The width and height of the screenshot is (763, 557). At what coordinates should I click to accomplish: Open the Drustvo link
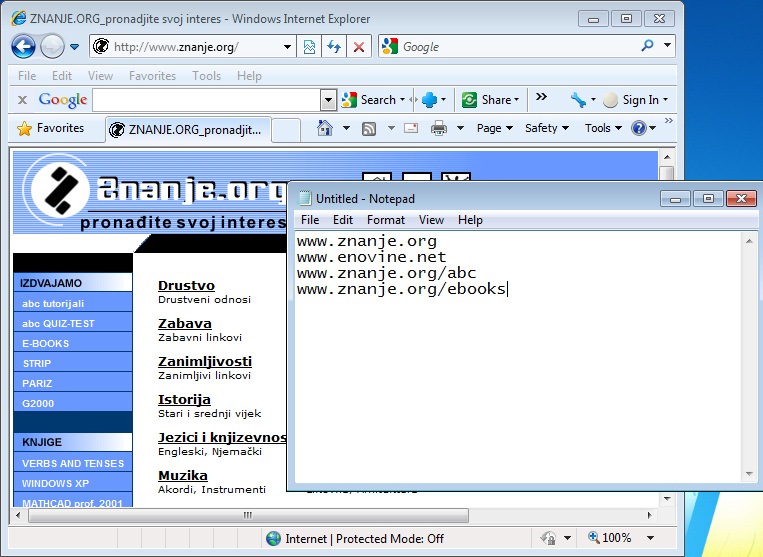click(x=186, y=285)
